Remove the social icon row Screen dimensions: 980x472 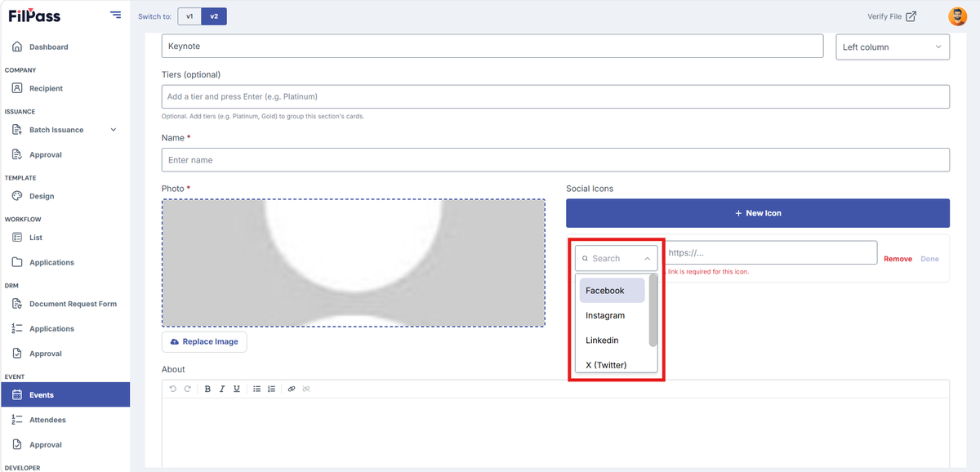click(x=898, y=259)
